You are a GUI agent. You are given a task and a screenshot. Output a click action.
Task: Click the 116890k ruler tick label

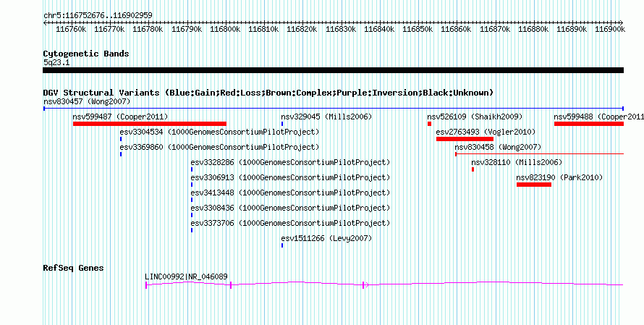click(572, 30)
